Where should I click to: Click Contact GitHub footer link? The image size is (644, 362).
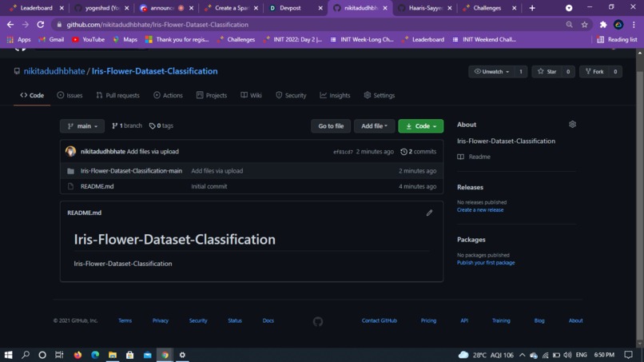click(x=379, y=320)
